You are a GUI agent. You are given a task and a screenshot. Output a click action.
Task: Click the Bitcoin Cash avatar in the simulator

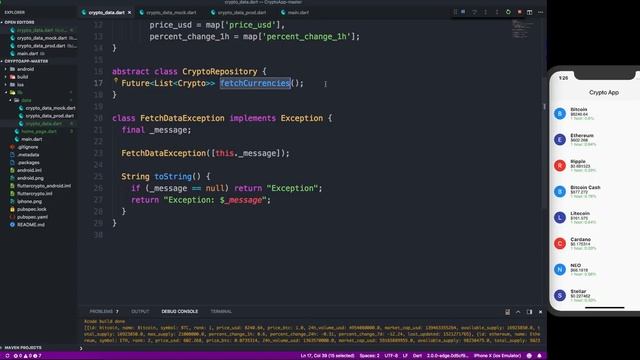(560, 191)
